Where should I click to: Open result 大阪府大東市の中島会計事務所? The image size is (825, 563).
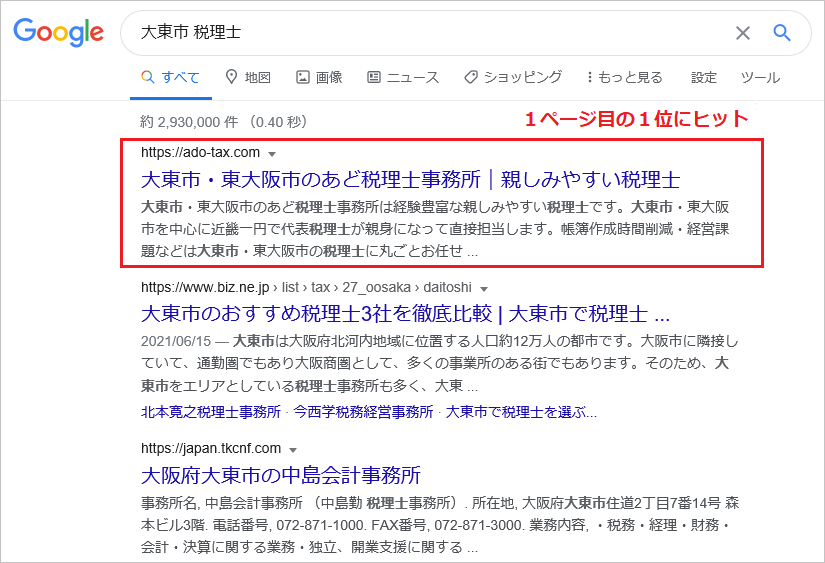point(280,475)
